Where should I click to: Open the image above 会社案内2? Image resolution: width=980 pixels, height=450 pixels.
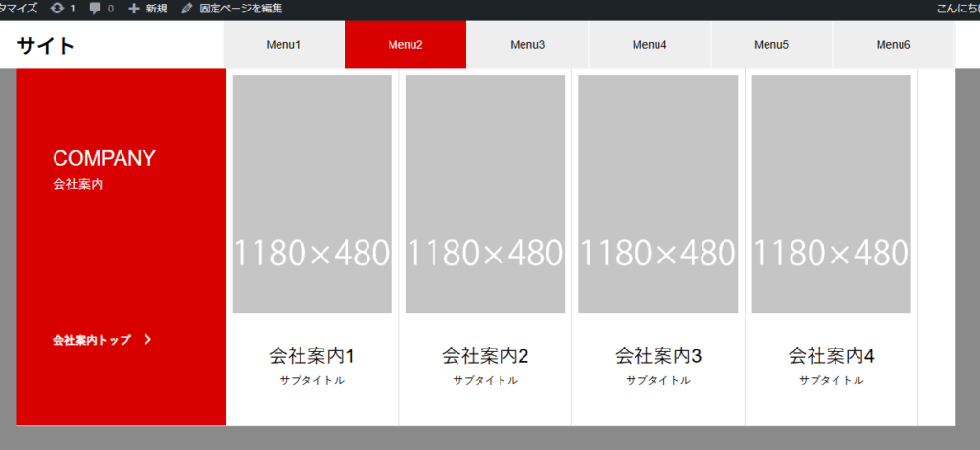click(x=485, y=193)
